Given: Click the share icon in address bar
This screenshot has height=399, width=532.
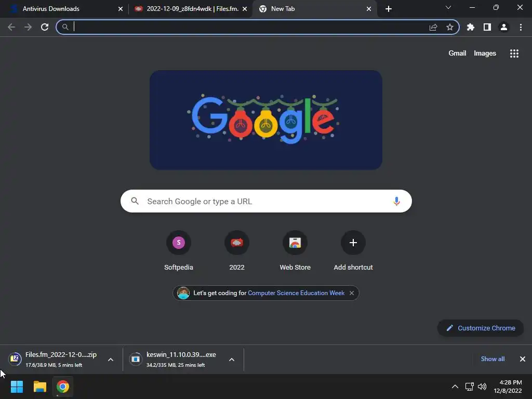Looking at the screenshot, I should [433, 27].
